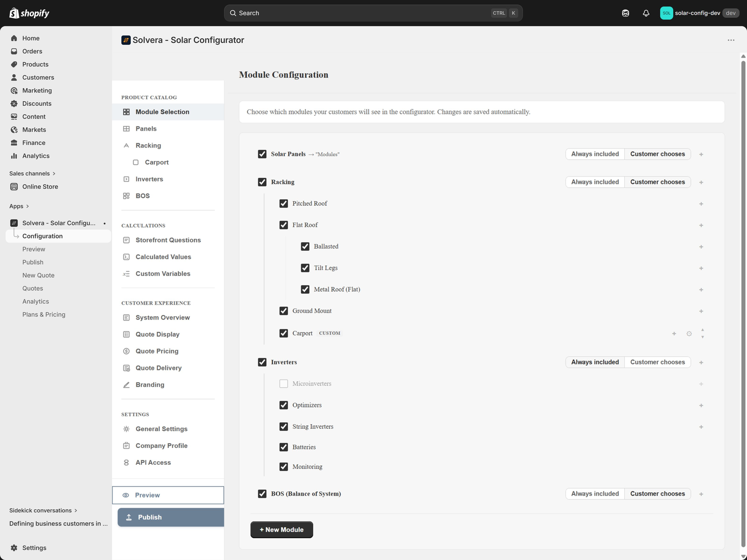The width and height of the screenshot is (747, 560).
Task: Click the Products tag icon
Action: point(14,64)
